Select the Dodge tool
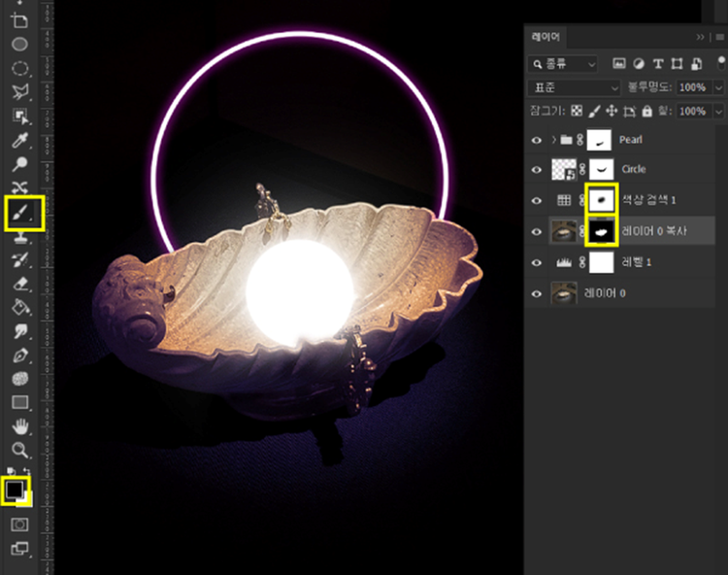 click(19, 163)
